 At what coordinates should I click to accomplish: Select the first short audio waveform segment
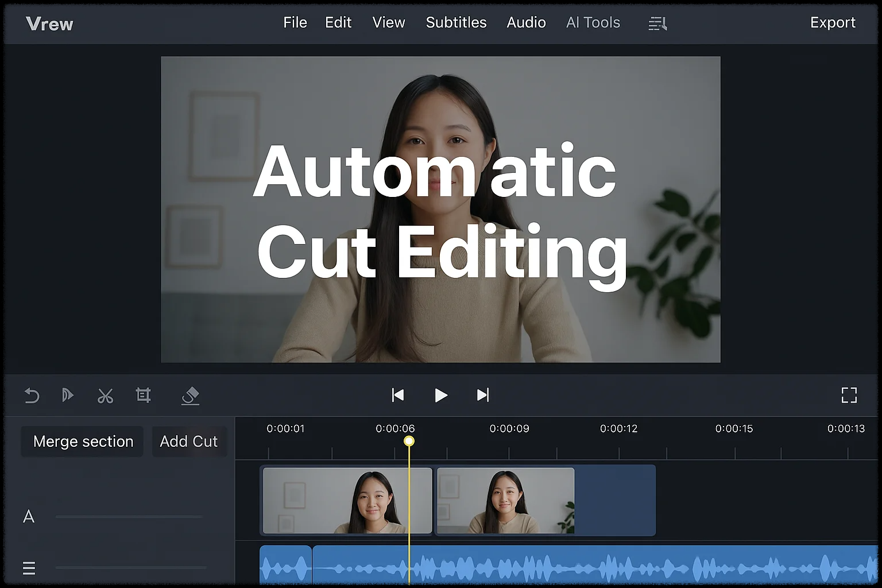[285, 566]
